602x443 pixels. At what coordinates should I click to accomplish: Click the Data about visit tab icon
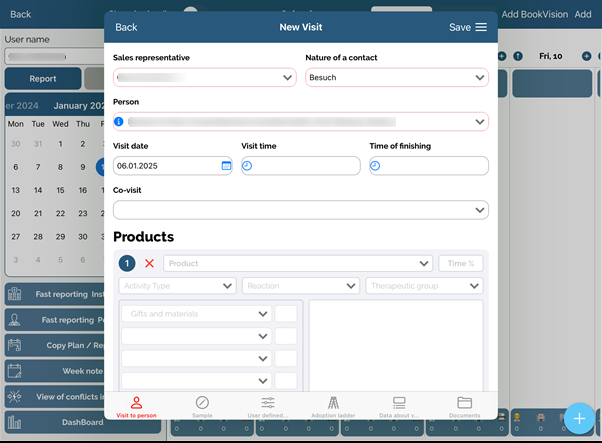(x=399, y=406)
